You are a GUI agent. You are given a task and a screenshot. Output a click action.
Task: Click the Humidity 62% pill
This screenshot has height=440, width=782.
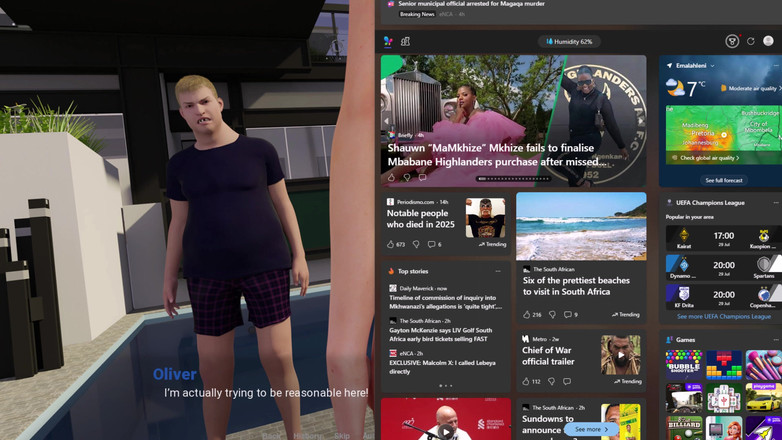coord(569,42)
